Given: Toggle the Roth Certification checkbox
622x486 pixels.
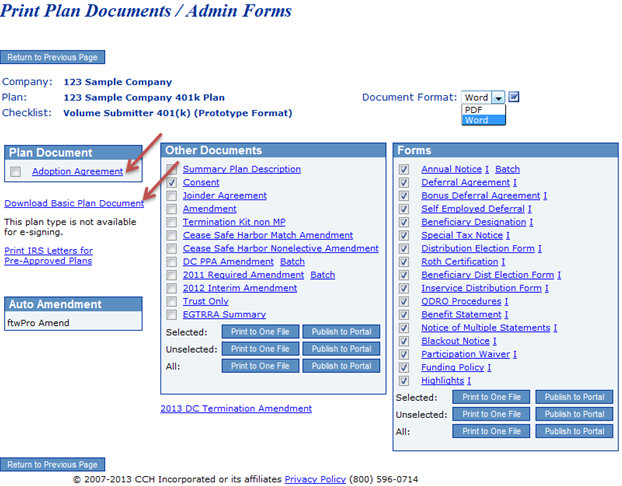Looking at the screenshot, I should pos(404,261).
